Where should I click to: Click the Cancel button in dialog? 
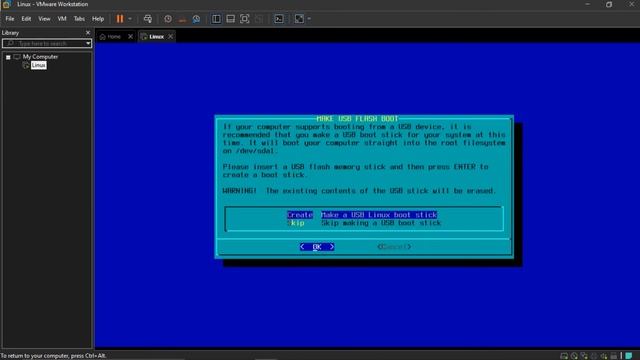point(394,247)
